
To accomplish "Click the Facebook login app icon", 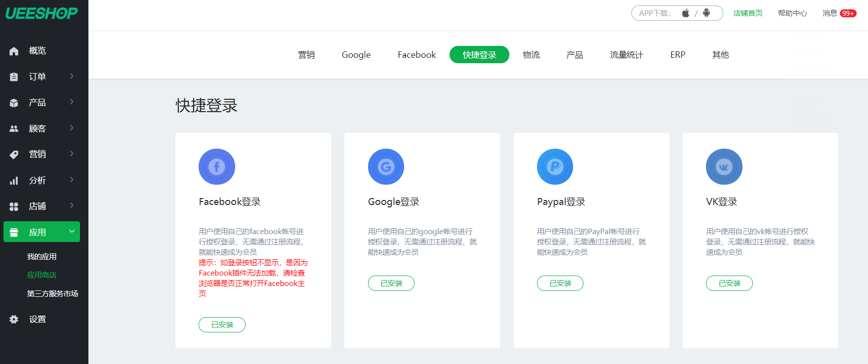I will pos(217,167).
